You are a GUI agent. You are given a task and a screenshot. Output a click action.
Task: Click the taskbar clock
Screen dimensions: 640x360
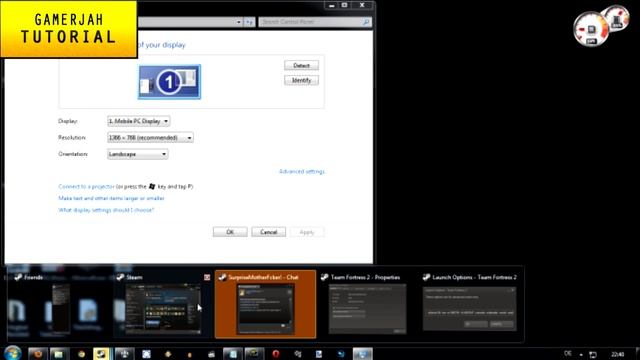618,354
